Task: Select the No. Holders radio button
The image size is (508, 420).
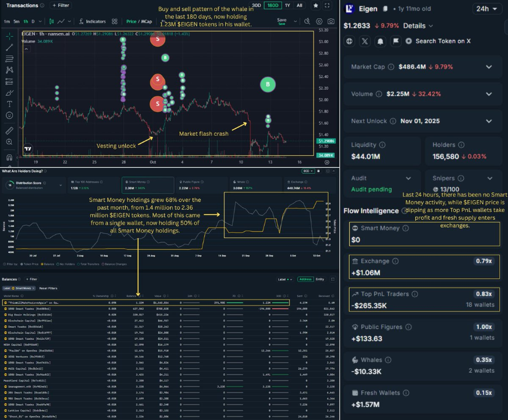Action: (x=58, y=264)
